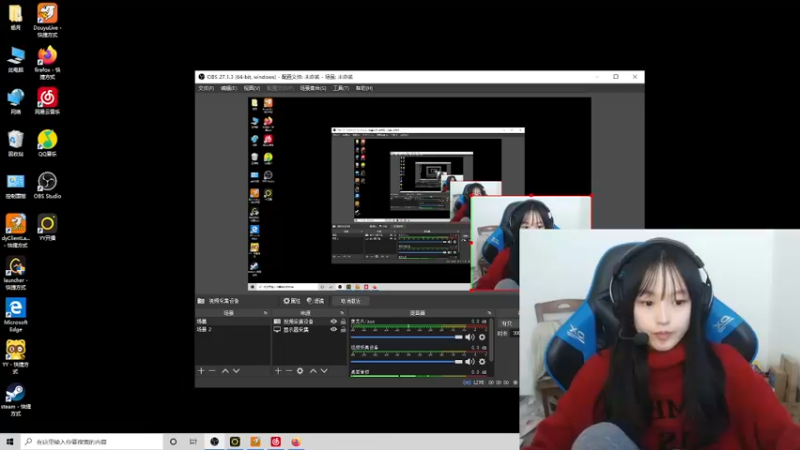800x450 pixels.
Task: Click 取消激活 deactivate button
Action: pos(351,301)
